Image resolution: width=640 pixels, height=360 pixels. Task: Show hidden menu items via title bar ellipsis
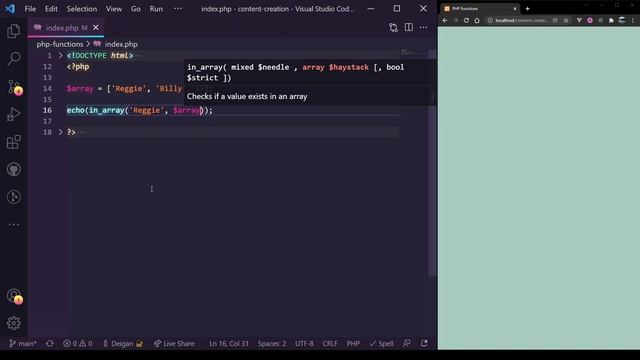178,9
